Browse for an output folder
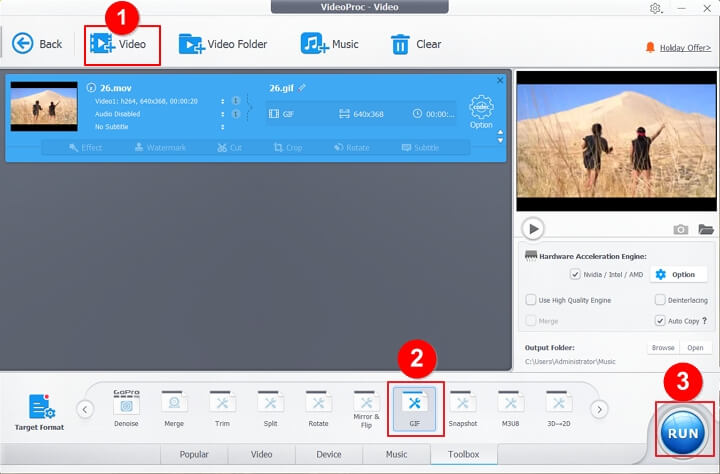This screenshot has width=720, height=474. click(x=663, y=348)
